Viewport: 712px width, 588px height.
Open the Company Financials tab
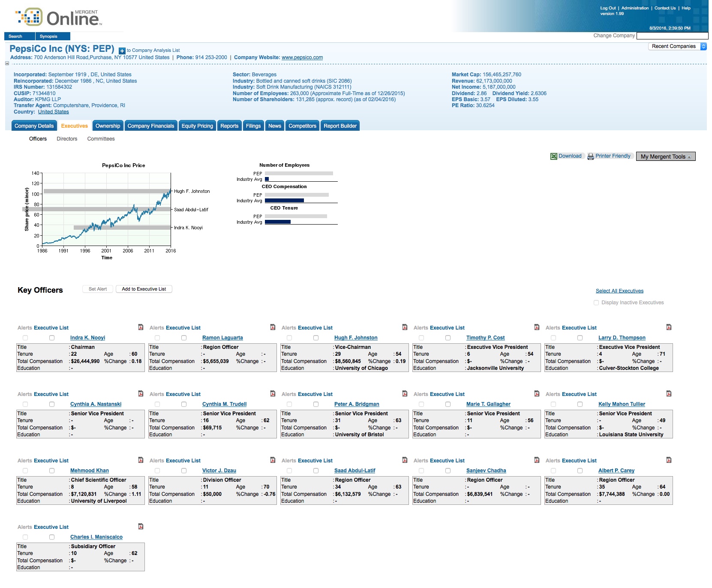(x=151, y=126)
